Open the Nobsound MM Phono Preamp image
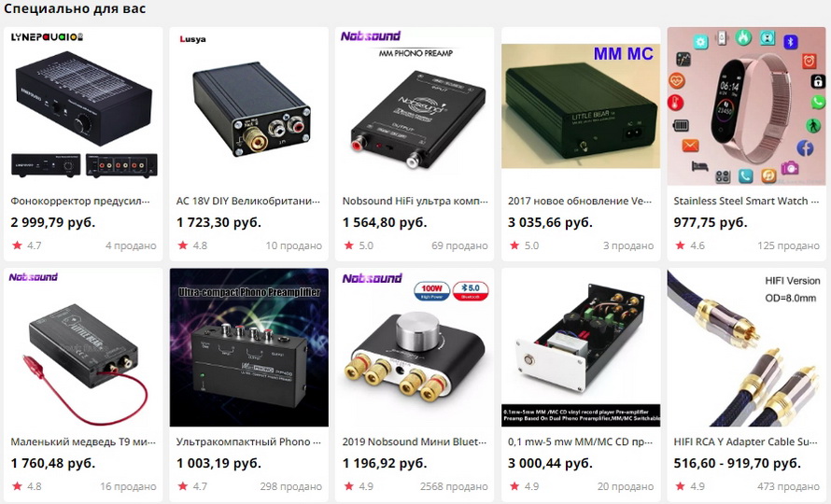Screen dimensions: 831x504 point(415,106)
